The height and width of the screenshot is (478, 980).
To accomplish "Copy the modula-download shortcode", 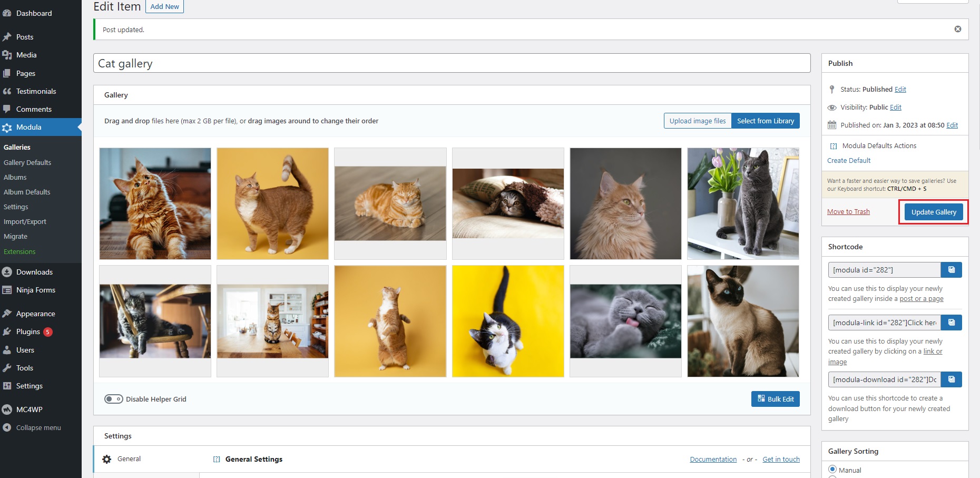I will [x=951, y=379].
